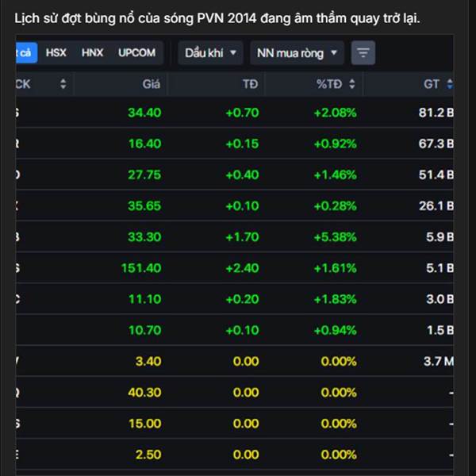Viewport: 476px width, 476px height.
Task: Select price 2.50 cell
Action: 148,455
